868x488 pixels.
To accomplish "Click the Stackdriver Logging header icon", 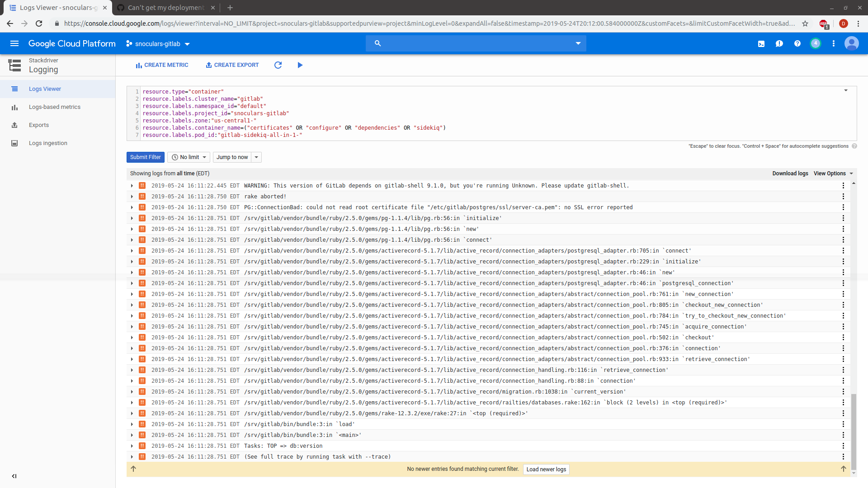I will coord(14,65).
